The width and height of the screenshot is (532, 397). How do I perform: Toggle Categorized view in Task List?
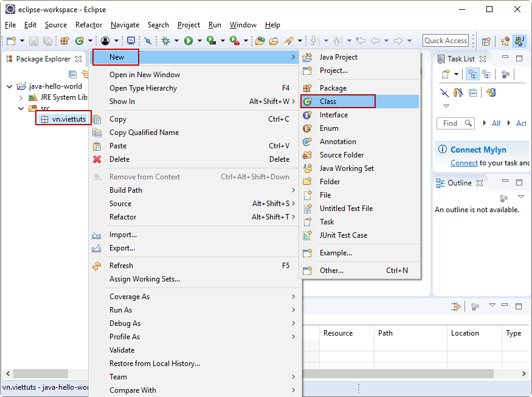tap(472, 74)
